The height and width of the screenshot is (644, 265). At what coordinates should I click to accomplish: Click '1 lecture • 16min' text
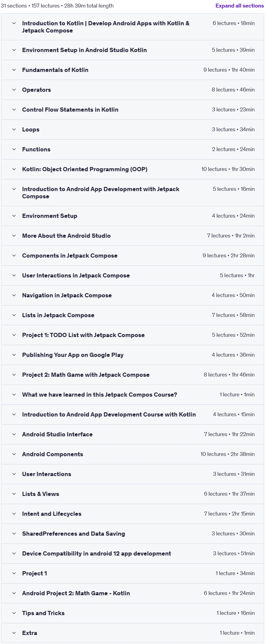pos(236,613)
